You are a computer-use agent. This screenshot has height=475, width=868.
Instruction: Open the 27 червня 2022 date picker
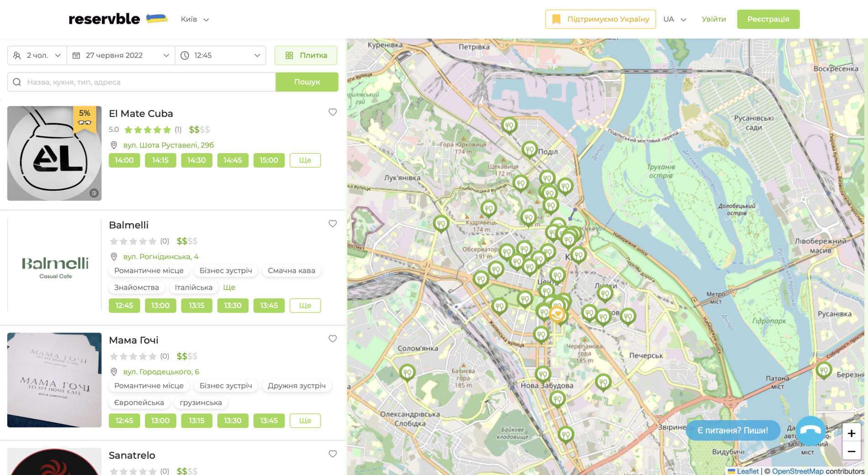(121, 55)
